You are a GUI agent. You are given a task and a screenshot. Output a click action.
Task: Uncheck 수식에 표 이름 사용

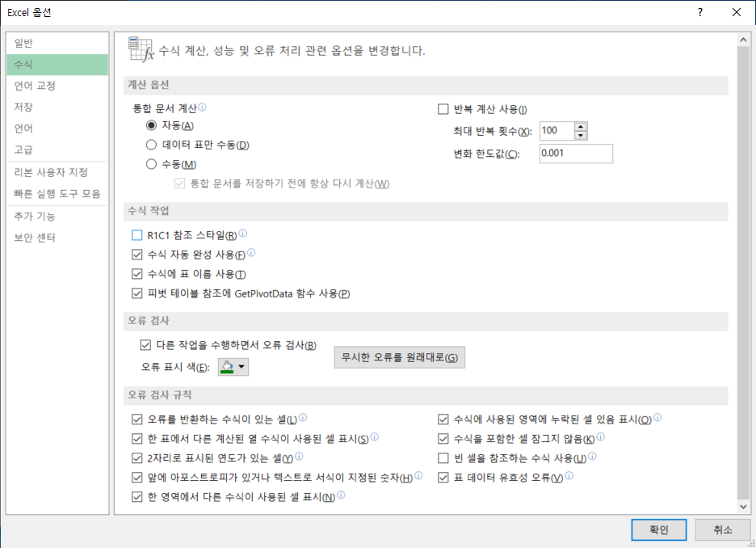pos(137,274)
